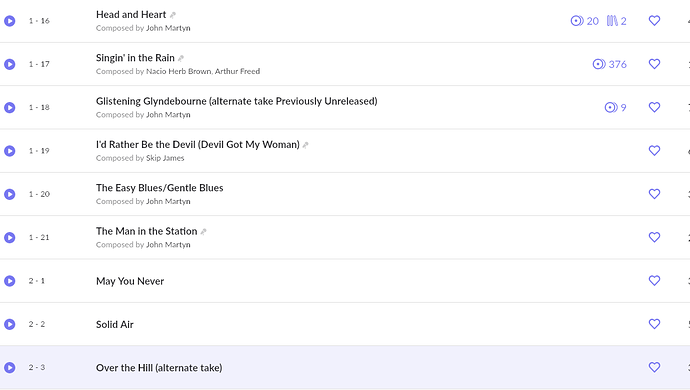Favorite Glistening Glyndebourne alternate take
The width and height of the screenshot is (690, 390).
click(x=654, y=107)
